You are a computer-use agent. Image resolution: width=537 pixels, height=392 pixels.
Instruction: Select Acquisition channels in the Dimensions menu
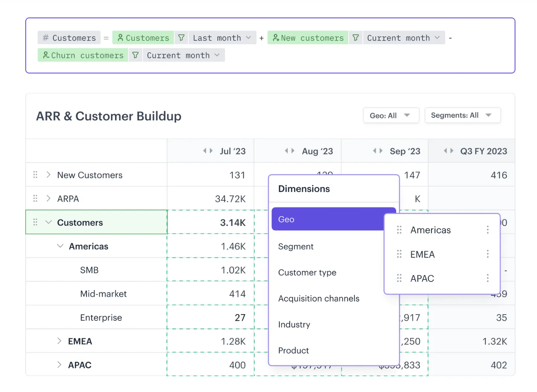(319, 298)
